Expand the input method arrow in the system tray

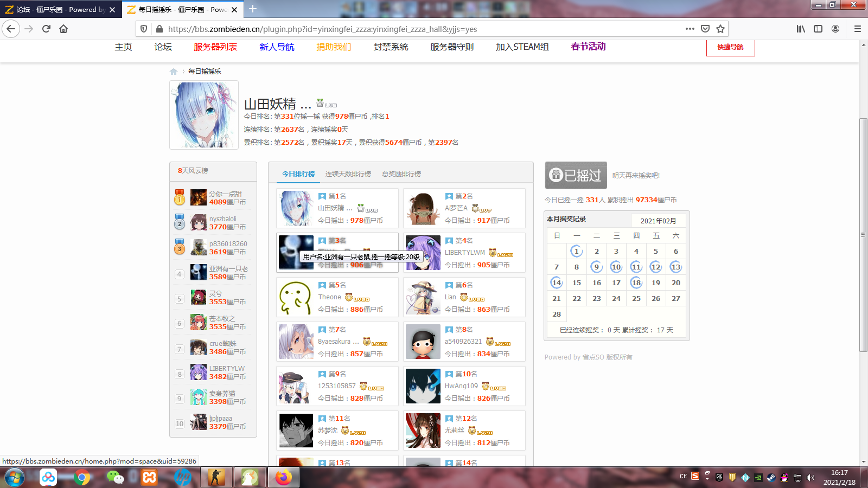(707, 479)
